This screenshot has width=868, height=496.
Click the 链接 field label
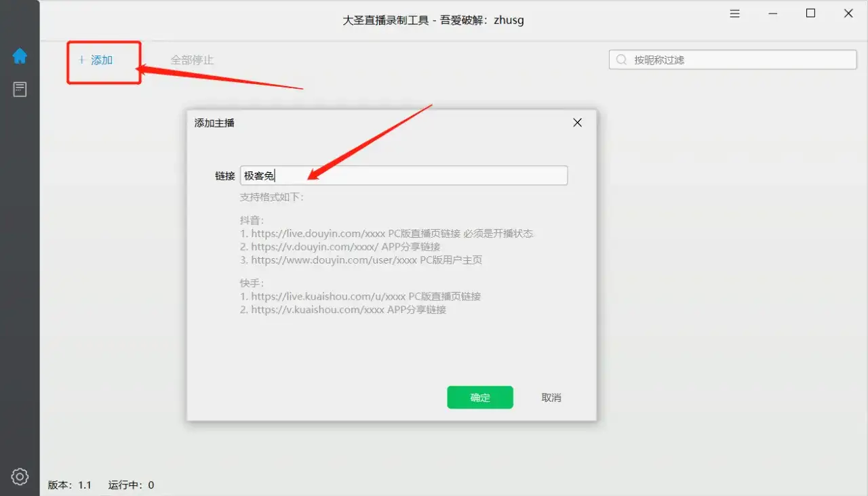tap(225, 175)
